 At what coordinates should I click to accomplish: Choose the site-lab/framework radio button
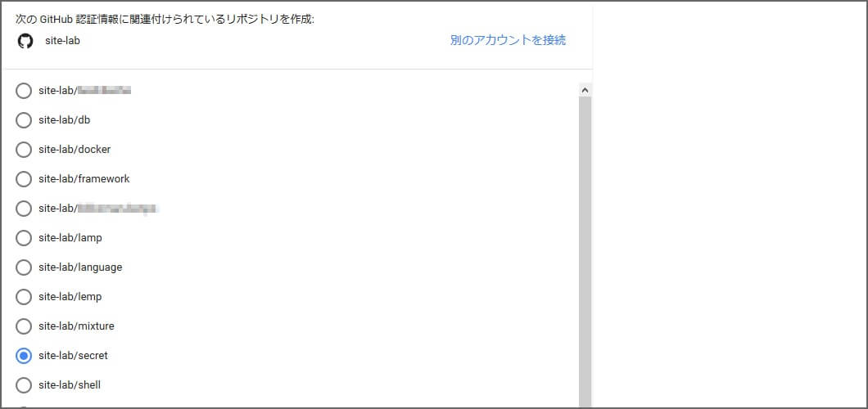click(x=24, y=179)
